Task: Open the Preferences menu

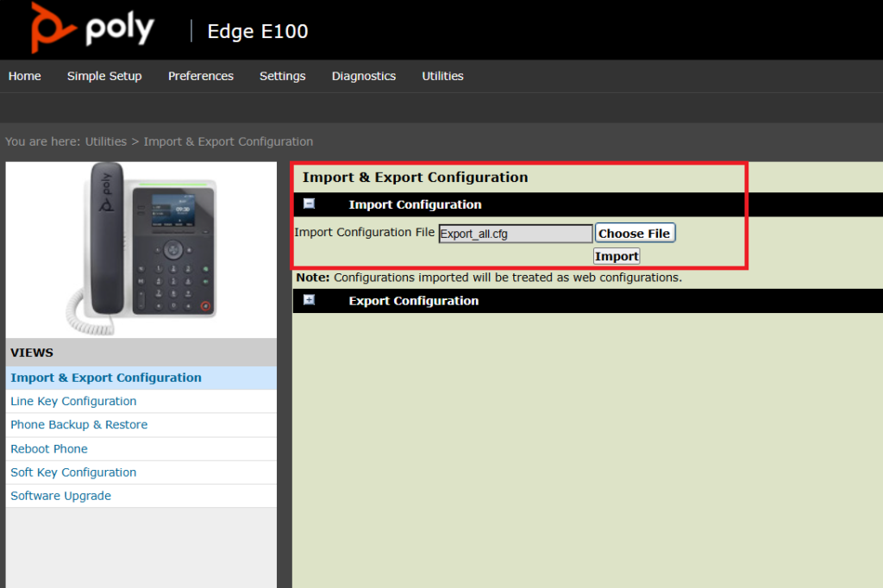Action: pyautogui.click(x=201, y=76)
